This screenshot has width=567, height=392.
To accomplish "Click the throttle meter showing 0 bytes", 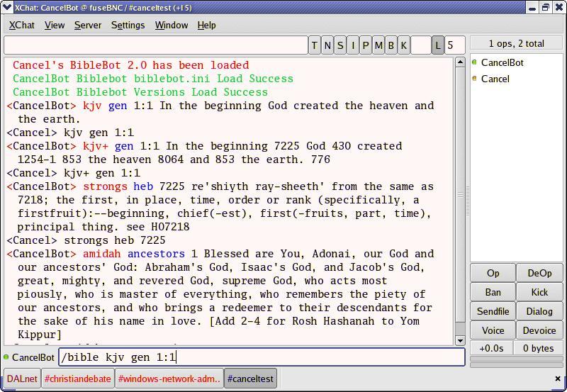I will [x=538, y=348].
